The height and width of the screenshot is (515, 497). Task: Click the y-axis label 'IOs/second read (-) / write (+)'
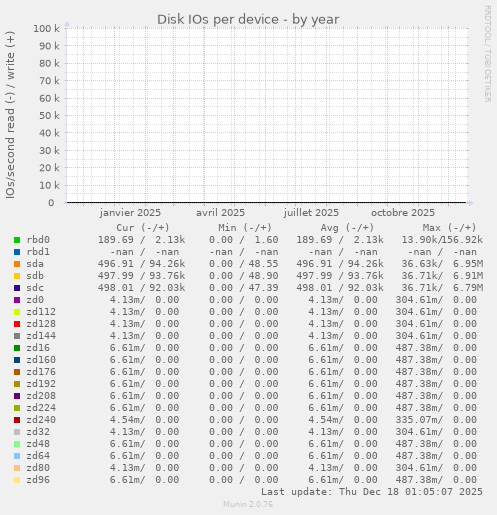click(10, 115)
